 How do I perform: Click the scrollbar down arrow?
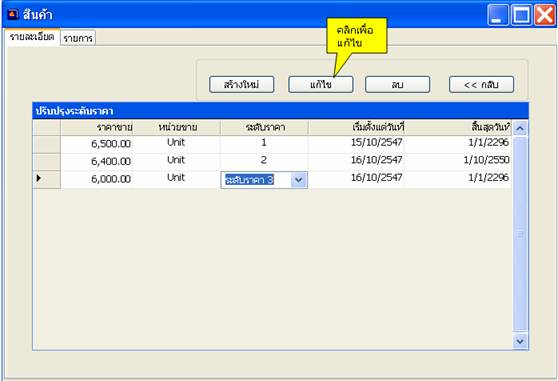point(520,342)
